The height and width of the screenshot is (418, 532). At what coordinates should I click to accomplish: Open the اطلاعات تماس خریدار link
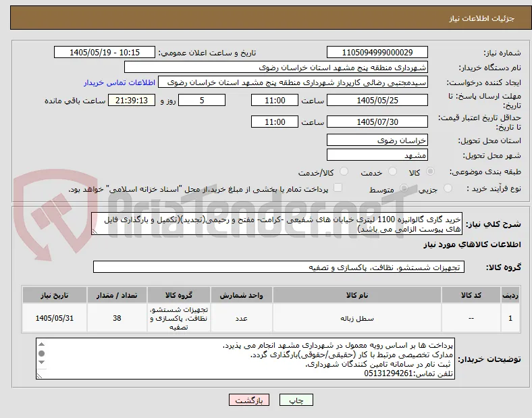[x=119, y=82]
